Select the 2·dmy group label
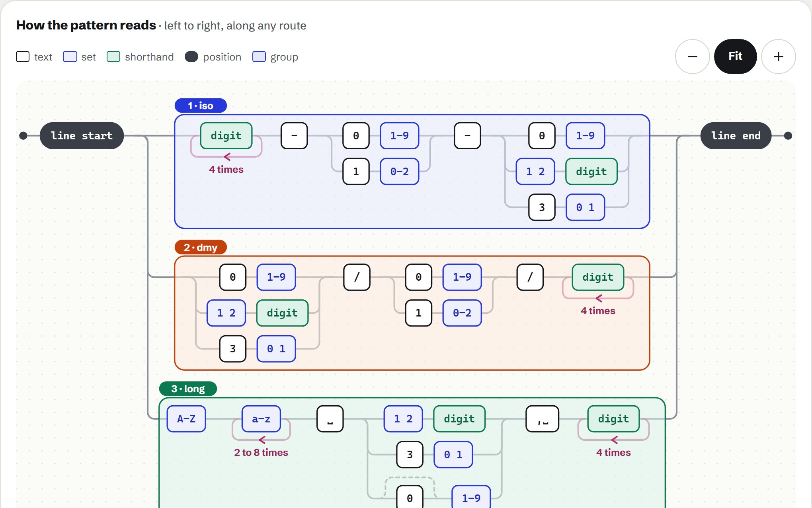The height and width of the screenshot is (508, 812). pos(201,247)
